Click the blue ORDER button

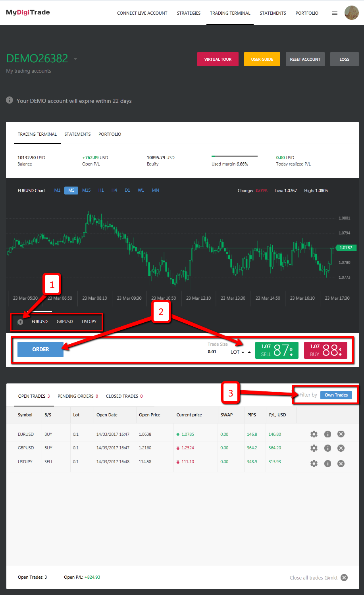click(40, 349)
